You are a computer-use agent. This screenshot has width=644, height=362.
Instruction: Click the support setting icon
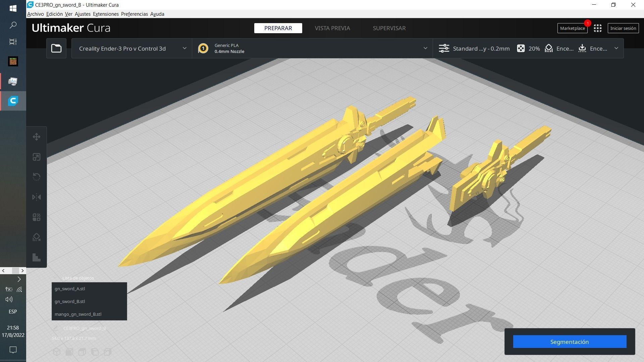(549, 48)
